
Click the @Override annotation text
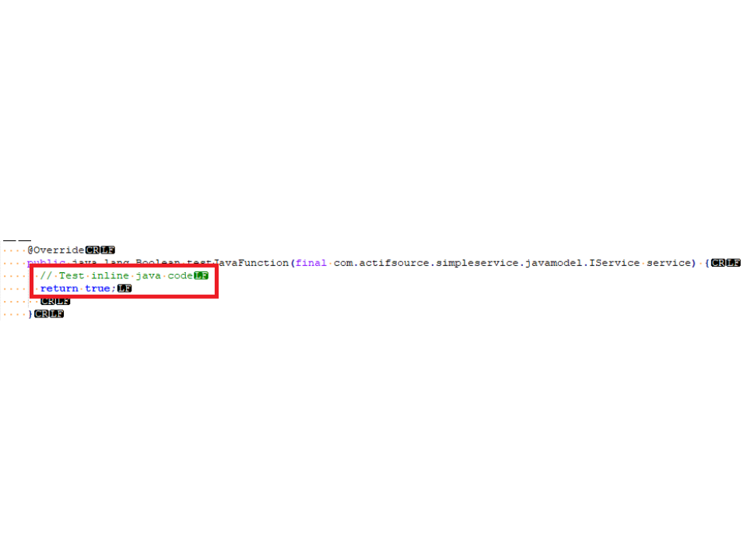point(56,250)
